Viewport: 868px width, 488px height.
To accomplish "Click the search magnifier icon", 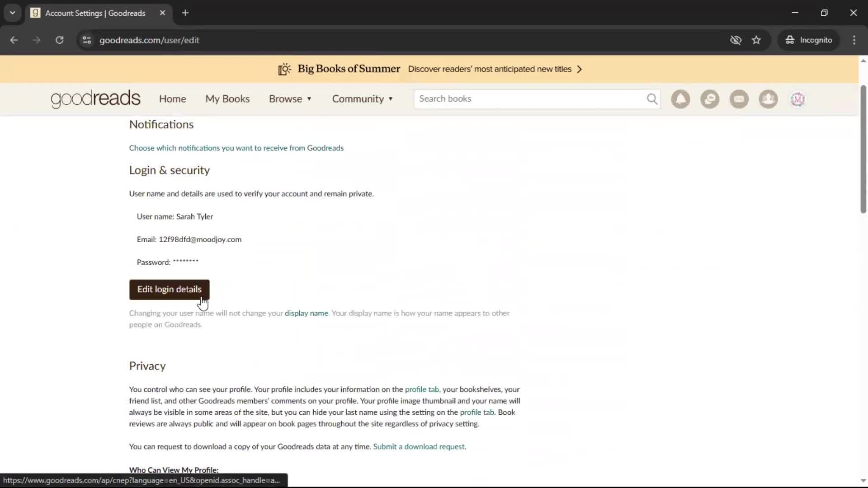I will pos(652,99).
